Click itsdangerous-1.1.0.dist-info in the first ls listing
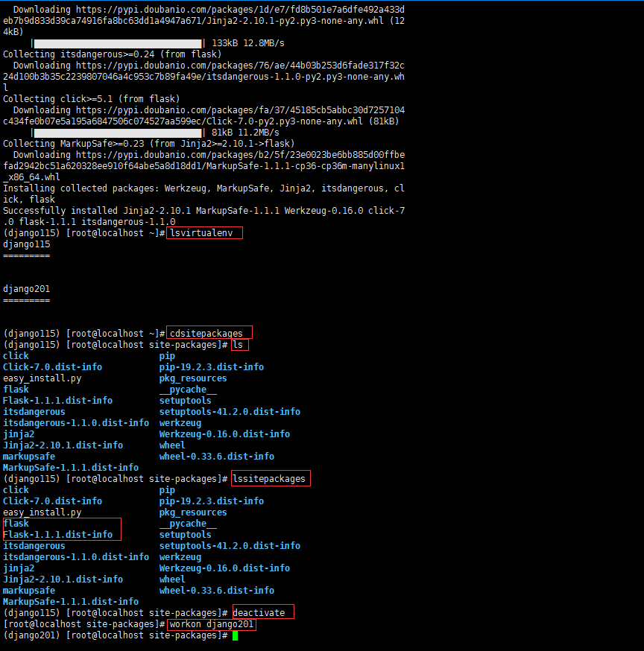Image resolution: width=644 pixels, height=651 pixels. click(76, 423)
